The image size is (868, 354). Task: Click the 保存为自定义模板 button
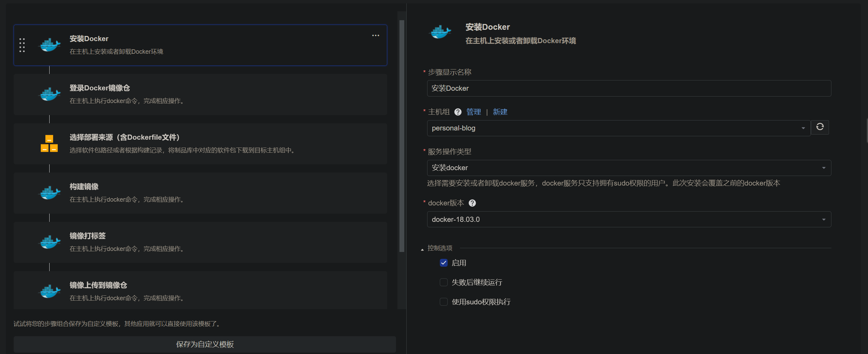point(205,344)
